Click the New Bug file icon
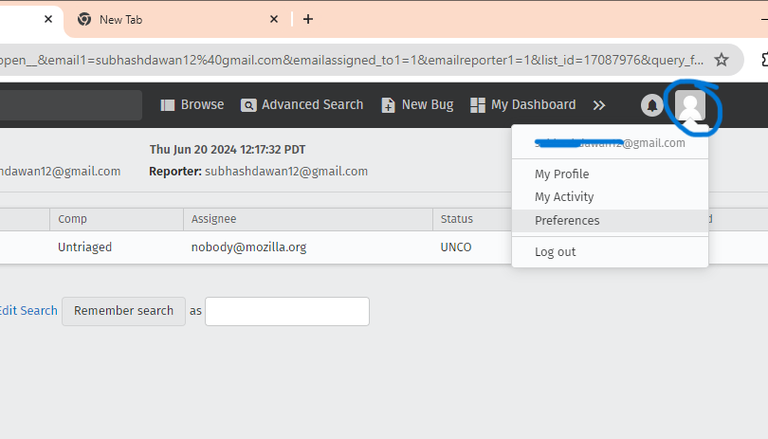The width and height of the screenshot is (768, 439). 389,105
